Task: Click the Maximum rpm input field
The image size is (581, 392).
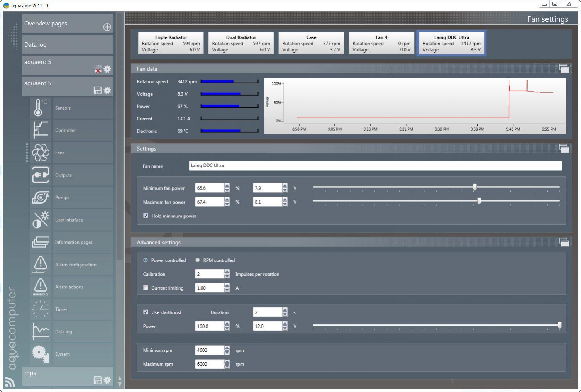Action: [x=210, y=364]
